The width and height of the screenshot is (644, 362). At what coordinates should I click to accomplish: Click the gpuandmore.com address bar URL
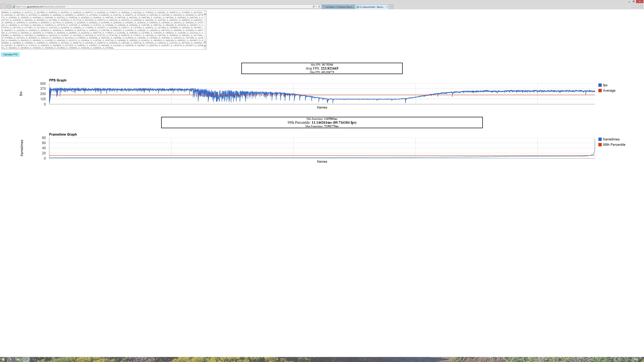coord(40,7)
